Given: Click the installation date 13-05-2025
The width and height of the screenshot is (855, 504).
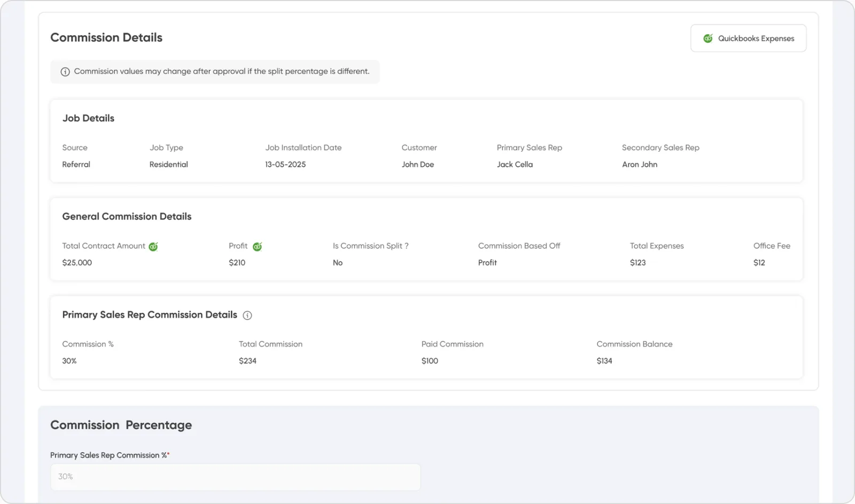Looking at the screenshot, I should click(285, 165).
